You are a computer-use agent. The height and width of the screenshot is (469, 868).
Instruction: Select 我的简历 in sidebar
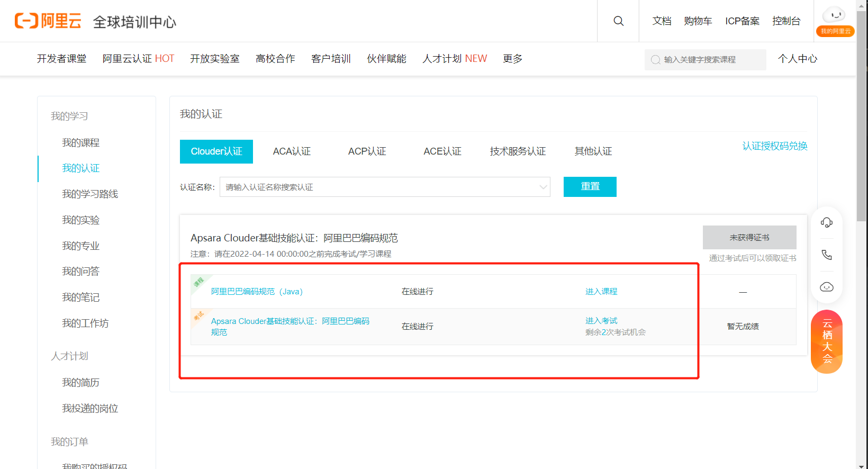click(x=80, y=383)
